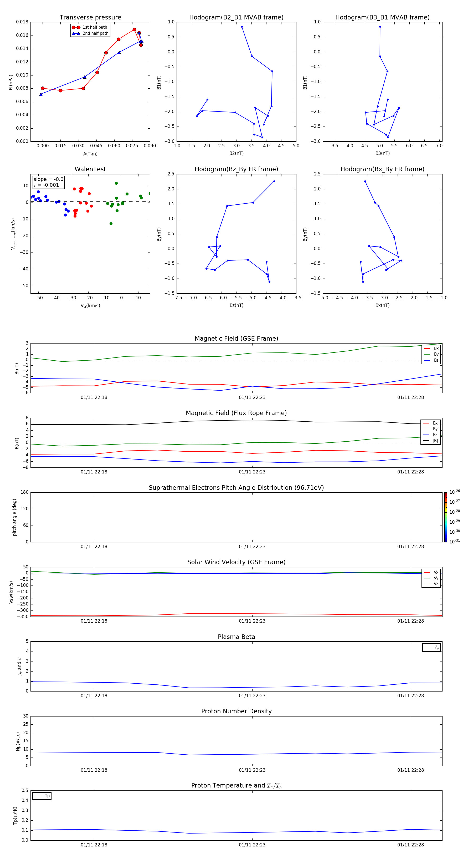
Task: Click the "Proton Temperature and Te/Tp" title
Action: pos(236,786)
